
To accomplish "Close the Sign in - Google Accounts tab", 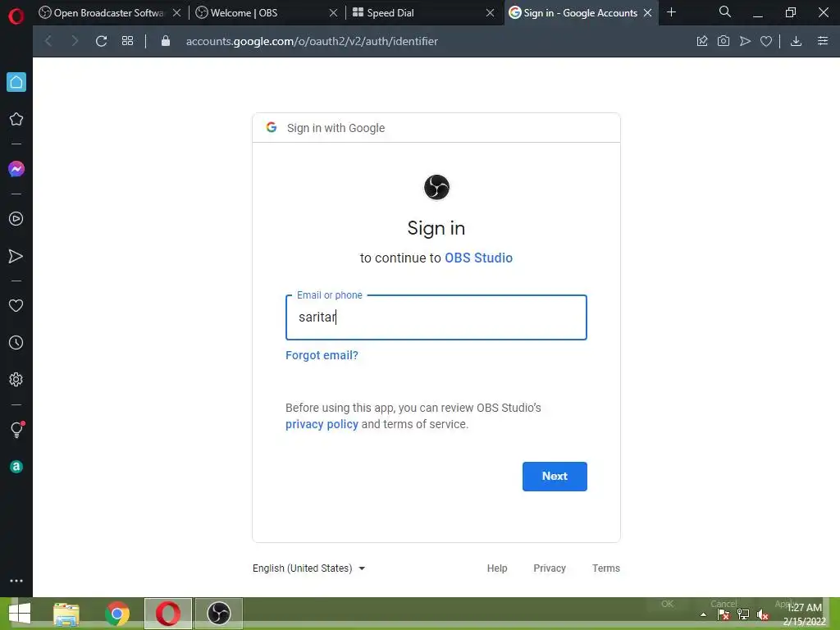I will (x=648, y=13).
